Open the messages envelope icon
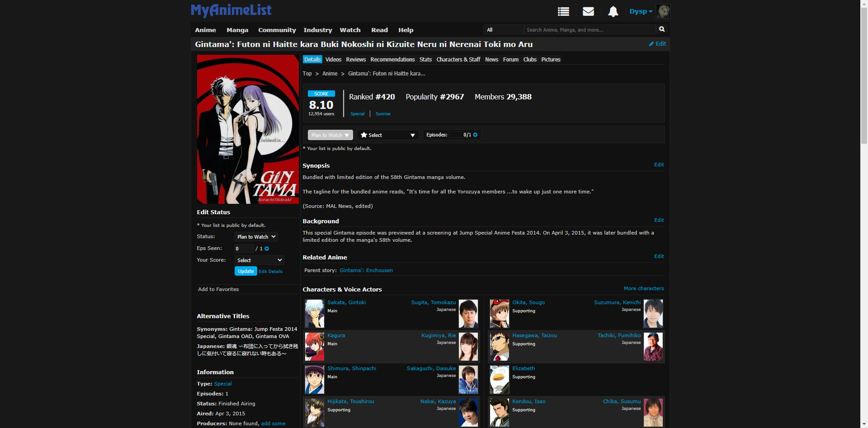Screen dimensions: 868x428 [x=588, y=12]
